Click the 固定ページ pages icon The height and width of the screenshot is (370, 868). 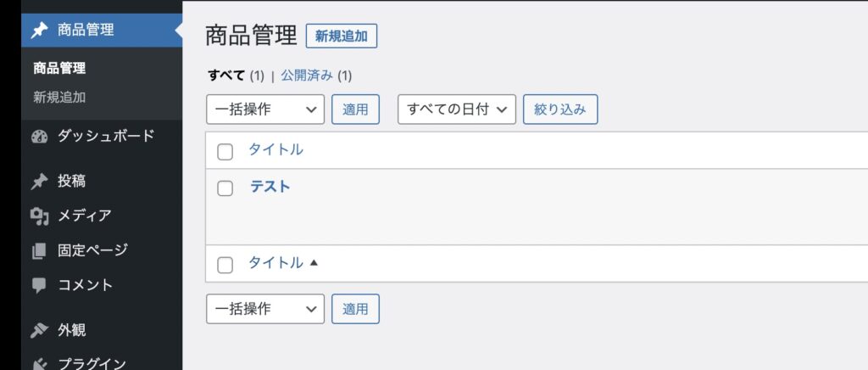click(x=39, y=250)
